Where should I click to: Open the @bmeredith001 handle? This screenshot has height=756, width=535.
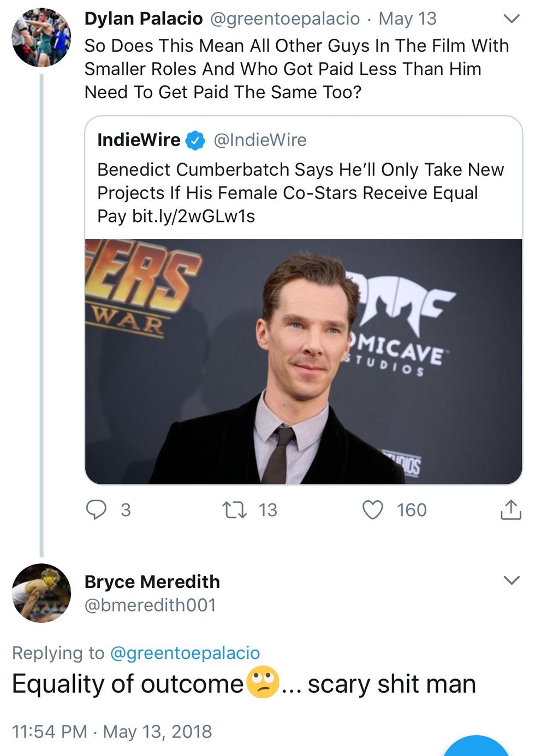[150, 605]
